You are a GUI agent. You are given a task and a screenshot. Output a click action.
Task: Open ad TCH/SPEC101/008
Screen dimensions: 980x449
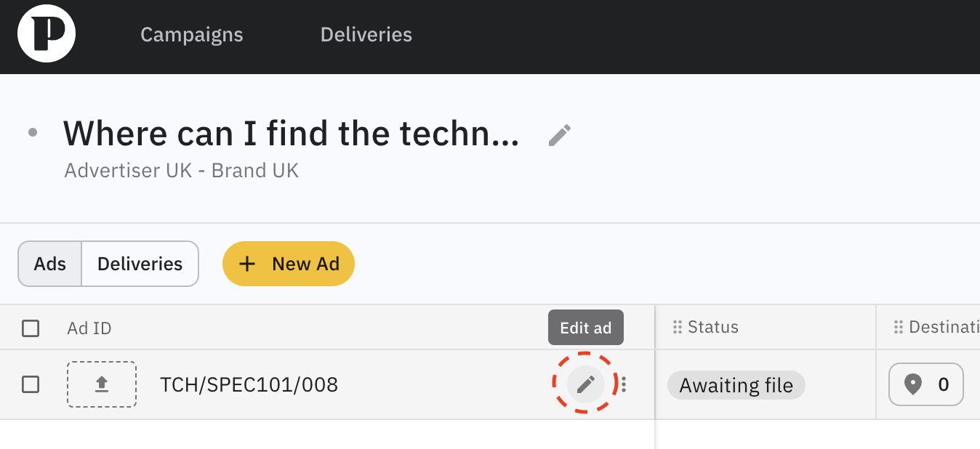pos(249,384)
